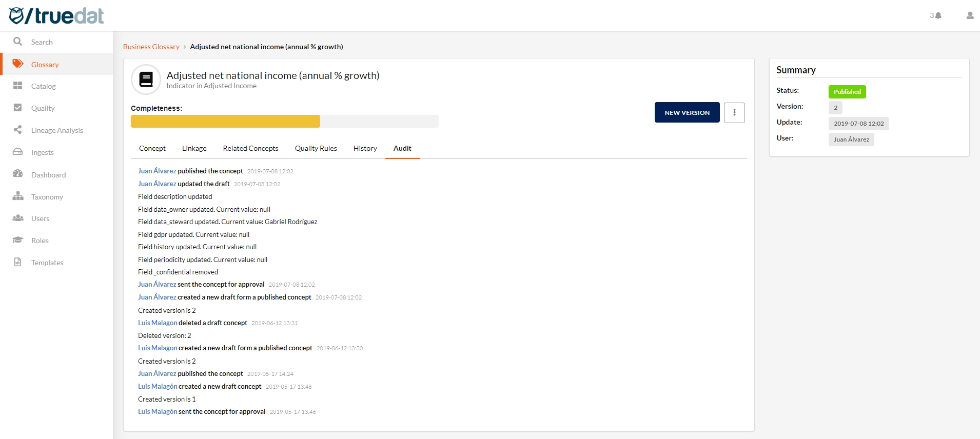Open the three-dot more actions menu
980x439 pixels.
pyautogui.click(x=734, y=112)
